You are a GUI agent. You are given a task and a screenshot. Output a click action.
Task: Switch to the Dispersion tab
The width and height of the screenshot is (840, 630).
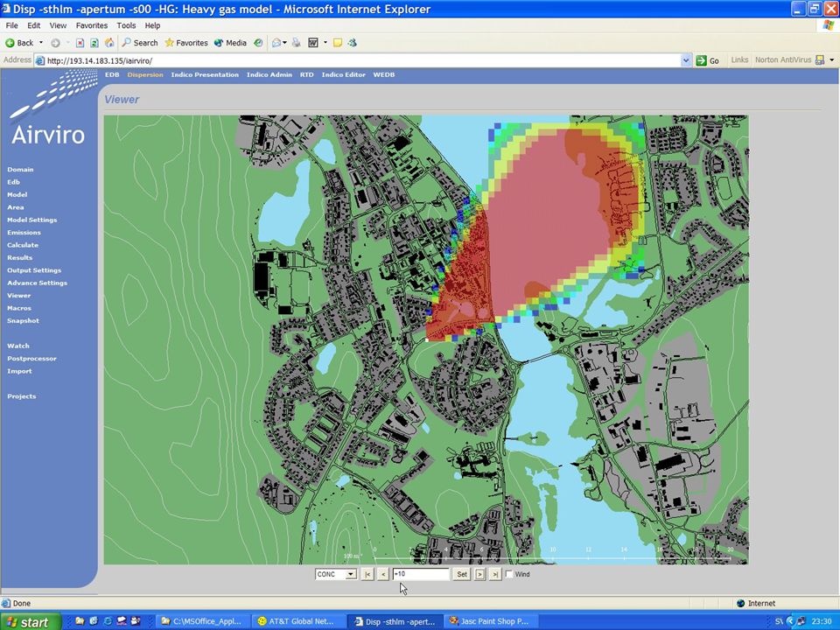tap(145, 74)
